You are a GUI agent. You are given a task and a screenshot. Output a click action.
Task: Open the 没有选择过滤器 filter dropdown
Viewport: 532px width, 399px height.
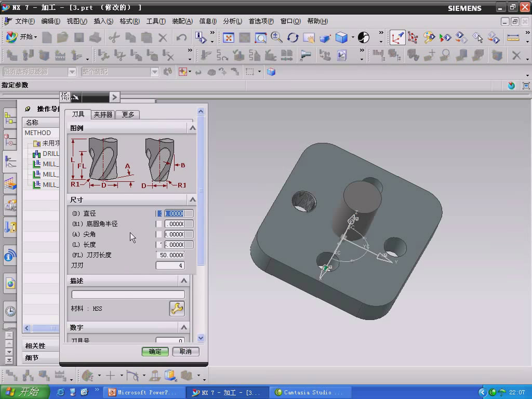coord(72,72)
